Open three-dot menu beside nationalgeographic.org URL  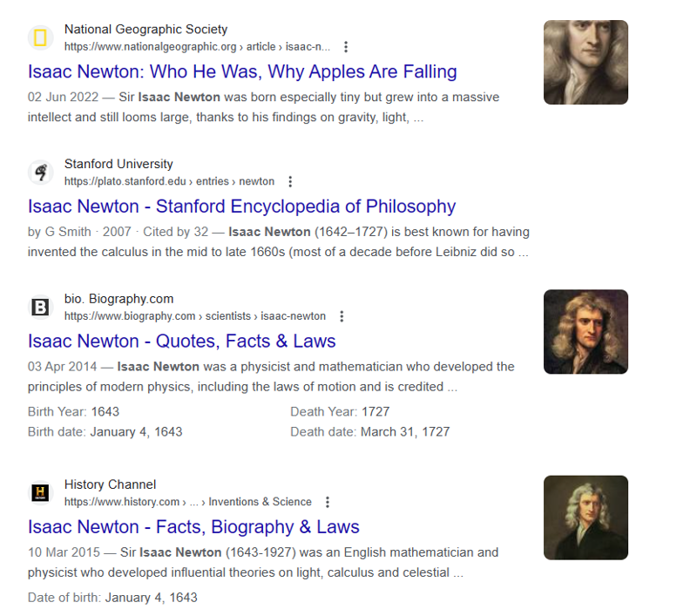pyautogui.click(x=346, y=47)
